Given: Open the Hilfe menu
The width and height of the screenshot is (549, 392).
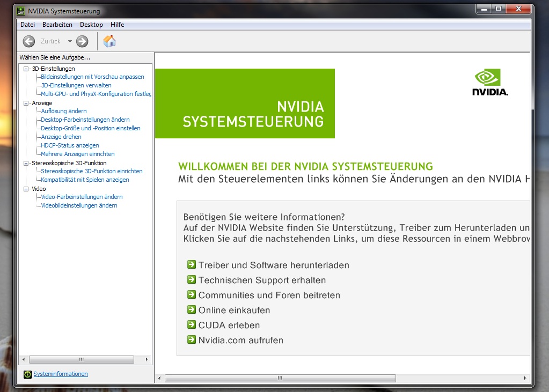Looking at the screenshot, I should coord(118,25).
